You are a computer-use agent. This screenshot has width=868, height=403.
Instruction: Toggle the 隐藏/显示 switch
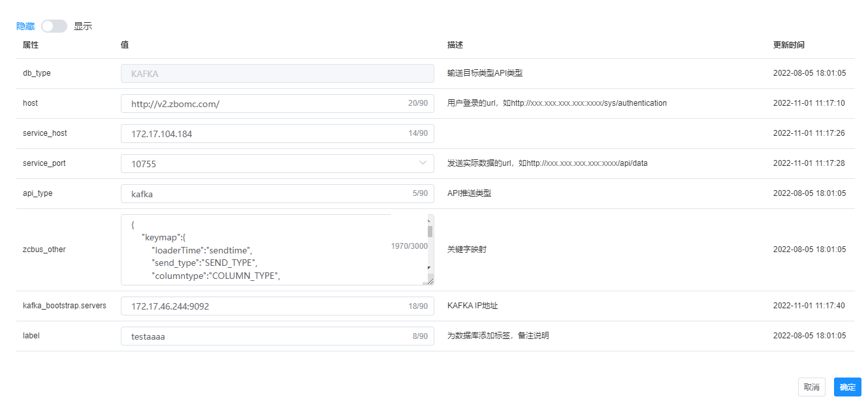pos(54,26)
